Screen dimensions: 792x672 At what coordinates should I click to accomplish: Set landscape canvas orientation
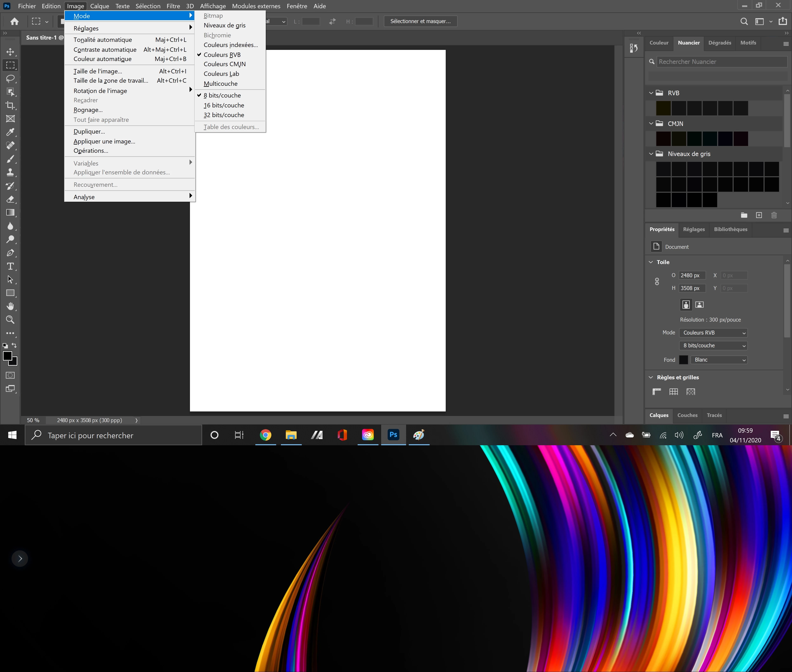[x=699, y=304]
